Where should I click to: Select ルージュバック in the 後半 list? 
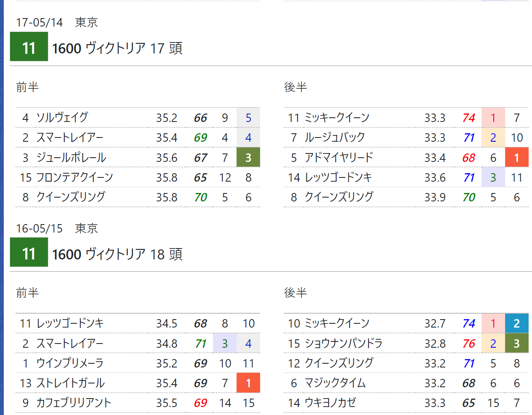[x=335, y=137]
